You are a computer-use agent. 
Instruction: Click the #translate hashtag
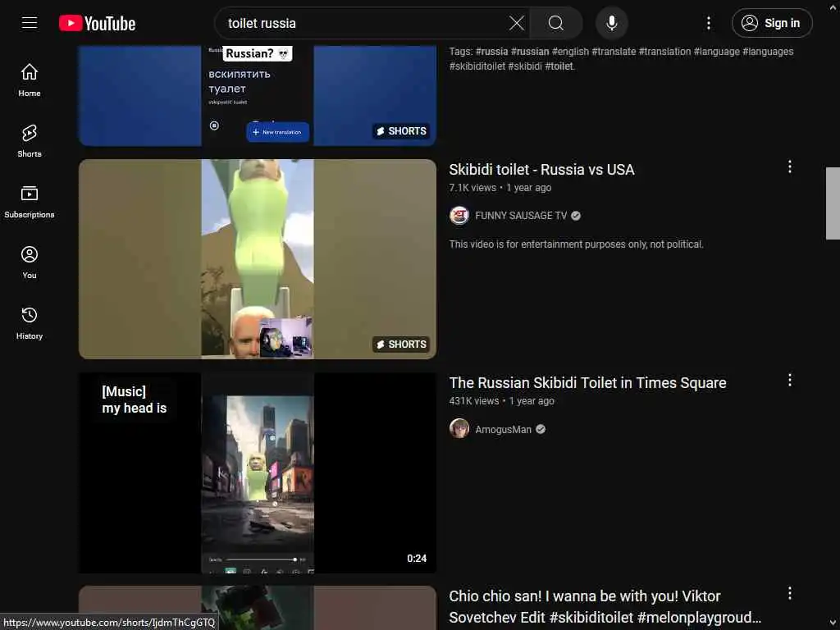click(614, 52)
